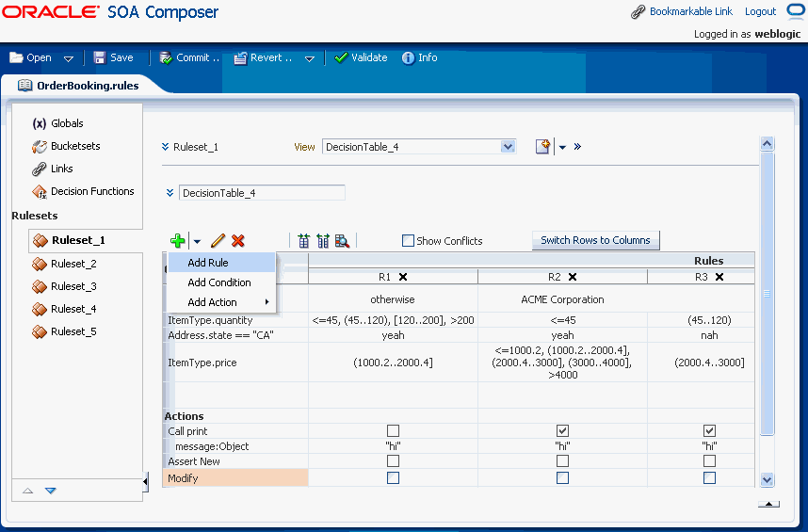The image size is (808, 532).
Task: Click the Revert toolbar button
Action: [x=263, y=57]
